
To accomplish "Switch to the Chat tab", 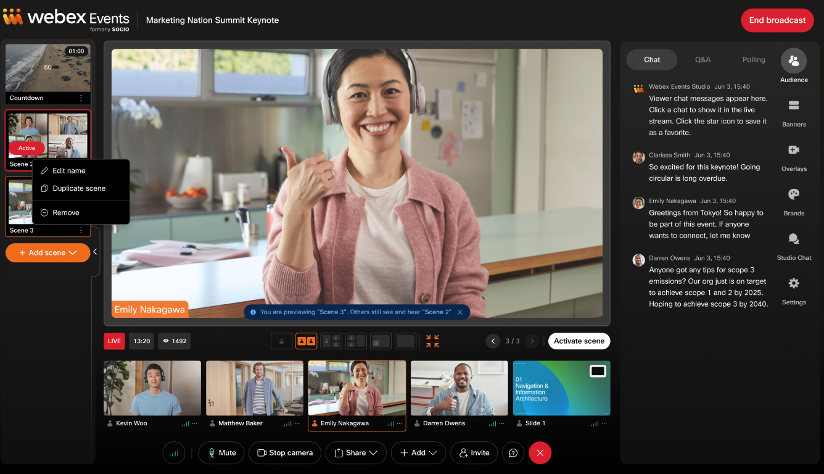I will 652,60.
